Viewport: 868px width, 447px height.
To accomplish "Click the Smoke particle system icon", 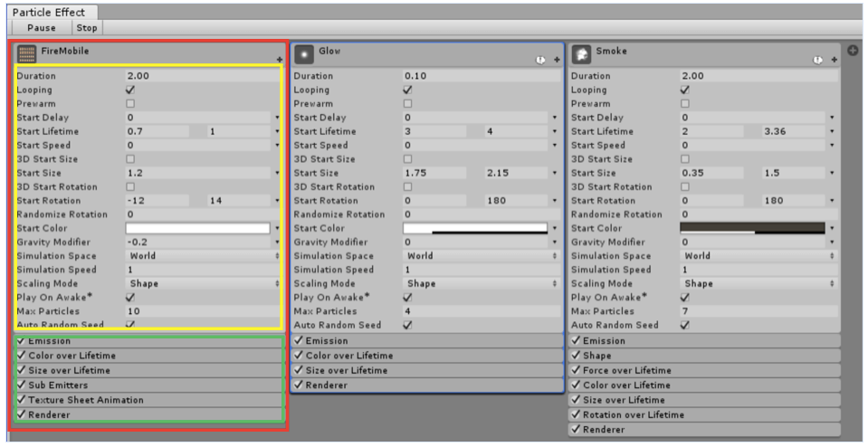I will pos(582,54).
